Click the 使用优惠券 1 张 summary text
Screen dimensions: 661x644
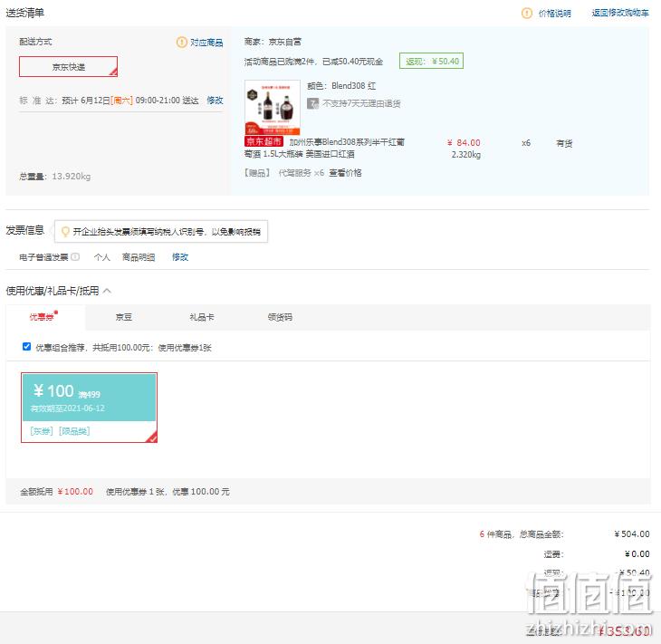[168, 492]
